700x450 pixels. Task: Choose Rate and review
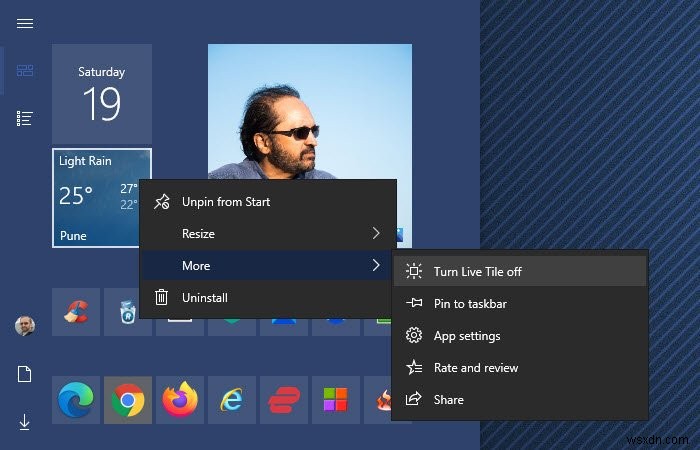(x=520, y=368)
